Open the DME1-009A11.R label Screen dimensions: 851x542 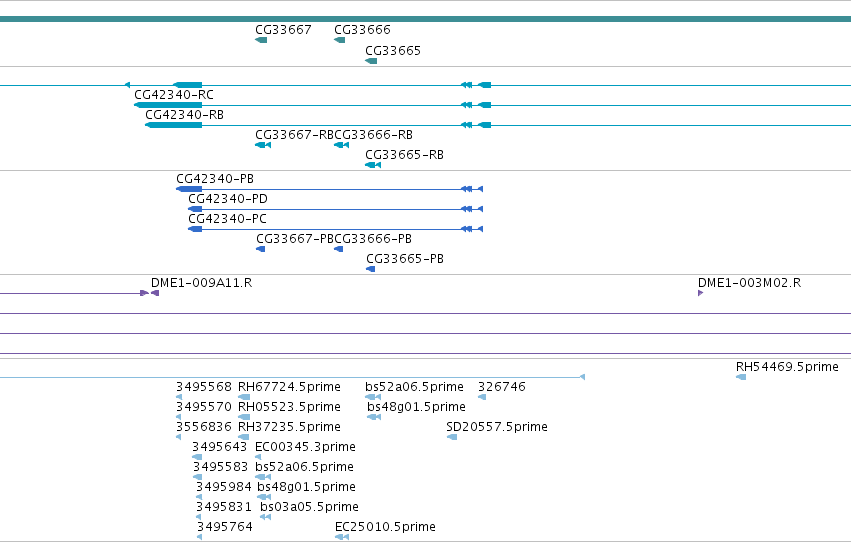click(201, 283)
